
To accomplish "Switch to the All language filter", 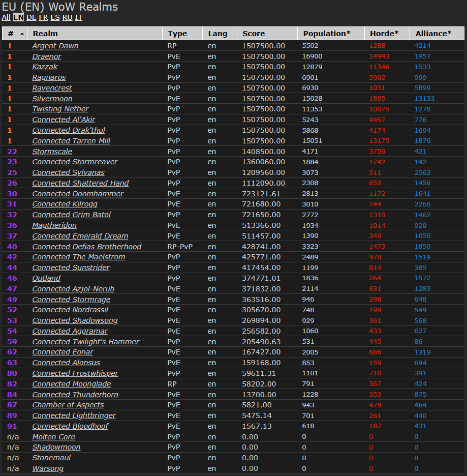I will [x=6, y=17].
